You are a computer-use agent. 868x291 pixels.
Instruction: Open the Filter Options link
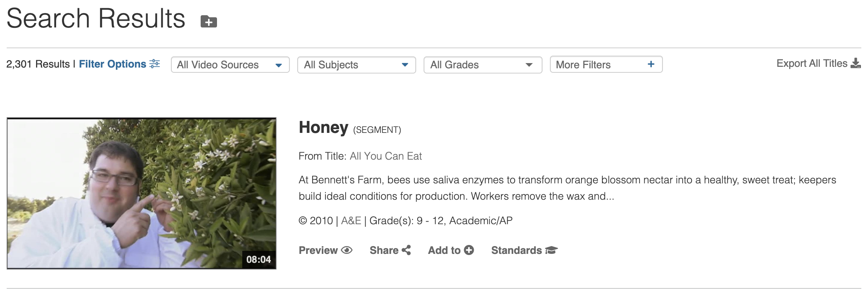tap(112, 64)
